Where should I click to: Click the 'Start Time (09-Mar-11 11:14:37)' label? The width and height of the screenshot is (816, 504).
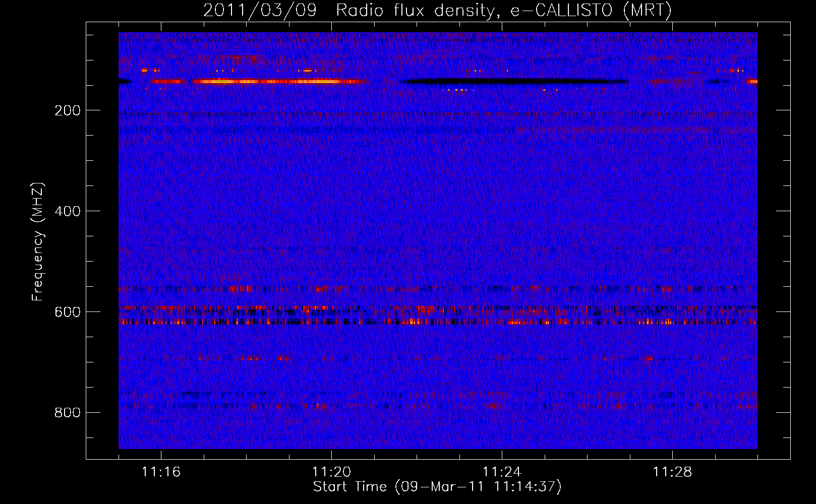click(437, 487)
